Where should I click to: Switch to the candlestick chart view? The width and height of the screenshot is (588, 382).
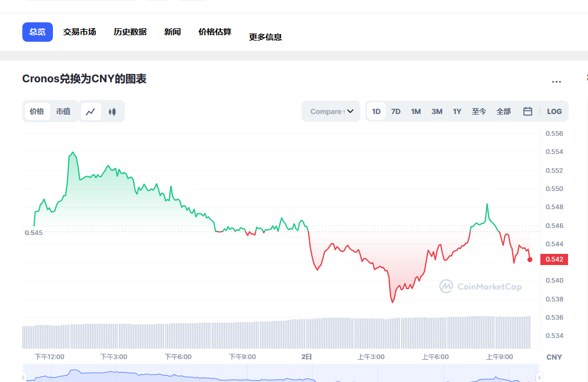pos(112,111)
